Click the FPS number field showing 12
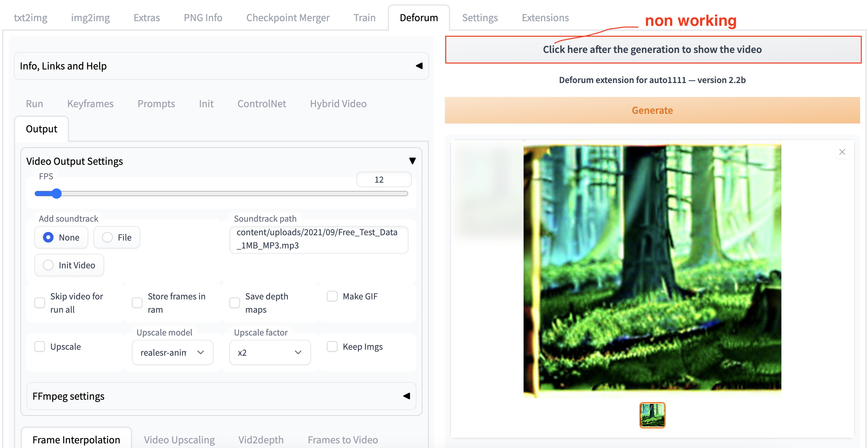Screen dimensions: 868x448 (384, 179)
